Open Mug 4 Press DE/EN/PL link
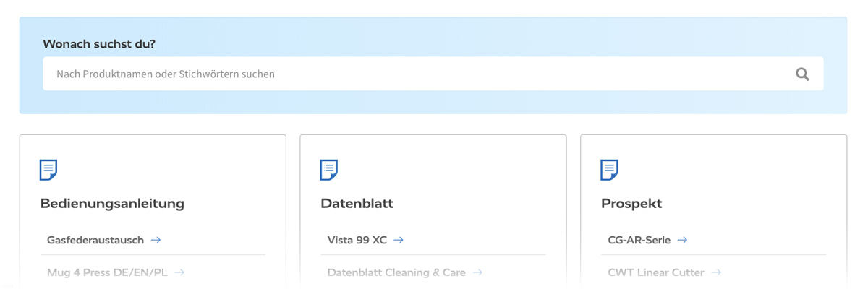Viewport: 868px width, 289px height. pyautogui.click(x=107, y=272)
